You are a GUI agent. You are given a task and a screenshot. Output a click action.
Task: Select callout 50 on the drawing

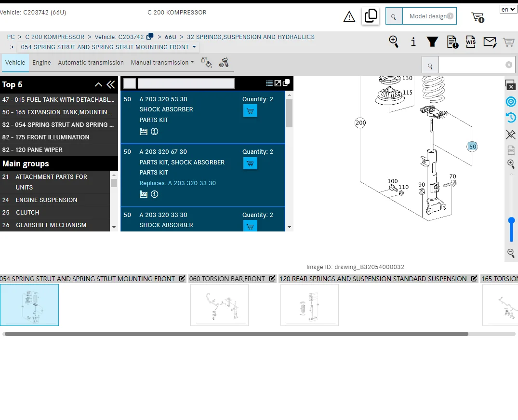pyautogui.click(x=472, y=147)
